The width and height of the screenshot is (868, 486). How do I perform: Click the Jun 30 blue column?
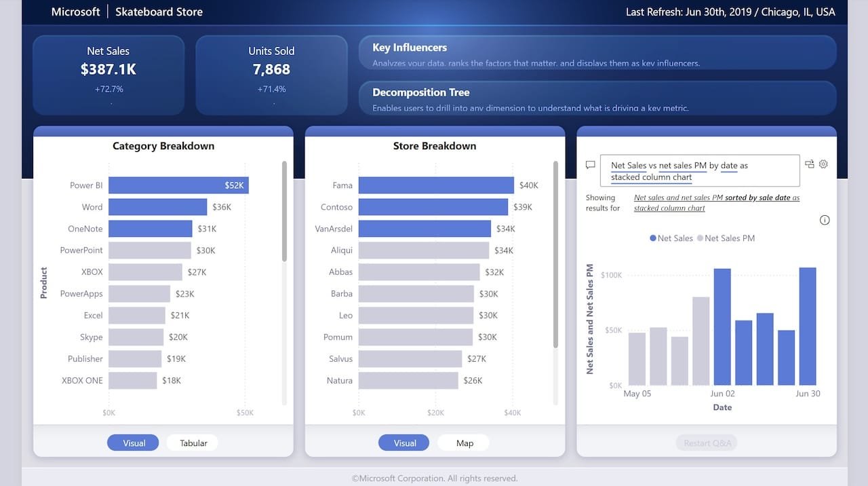coord(808,326)
